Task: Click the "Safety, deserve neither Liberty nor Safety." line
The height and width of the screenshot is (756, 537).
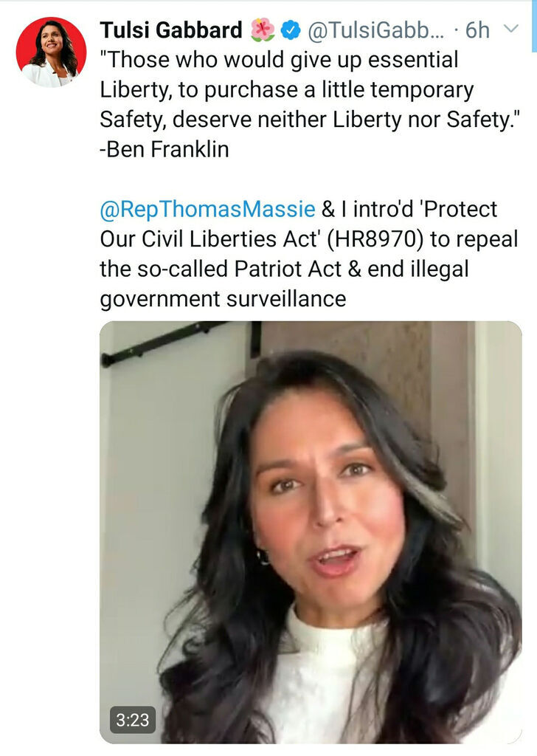Action: (298, 119)
